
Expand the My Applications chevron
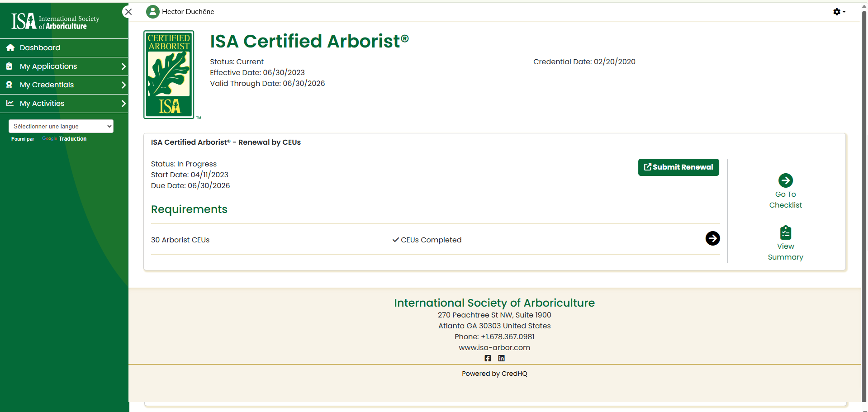(x=123, y=66)
